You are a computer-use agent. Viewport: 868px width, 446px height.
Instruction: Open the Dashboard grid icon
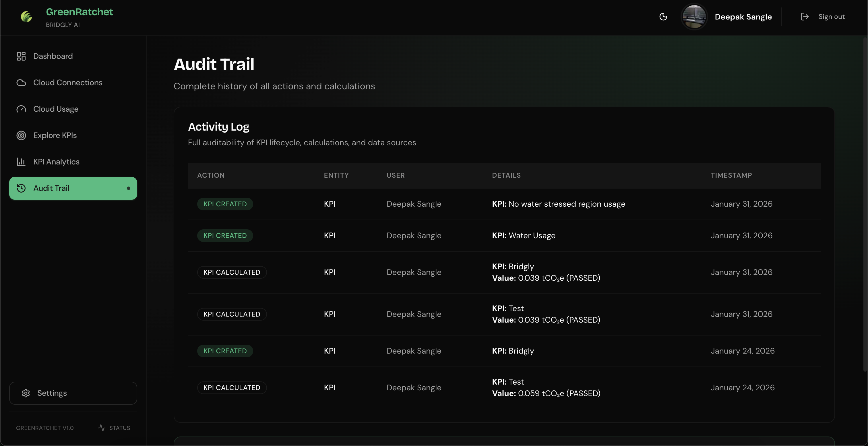21,56
